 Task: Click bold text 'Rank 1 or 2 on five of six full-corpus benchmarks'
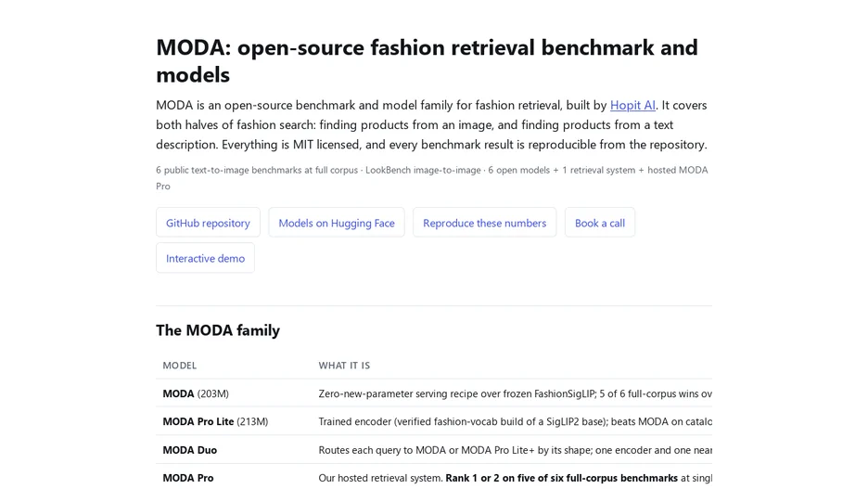(x=561, y=477)
